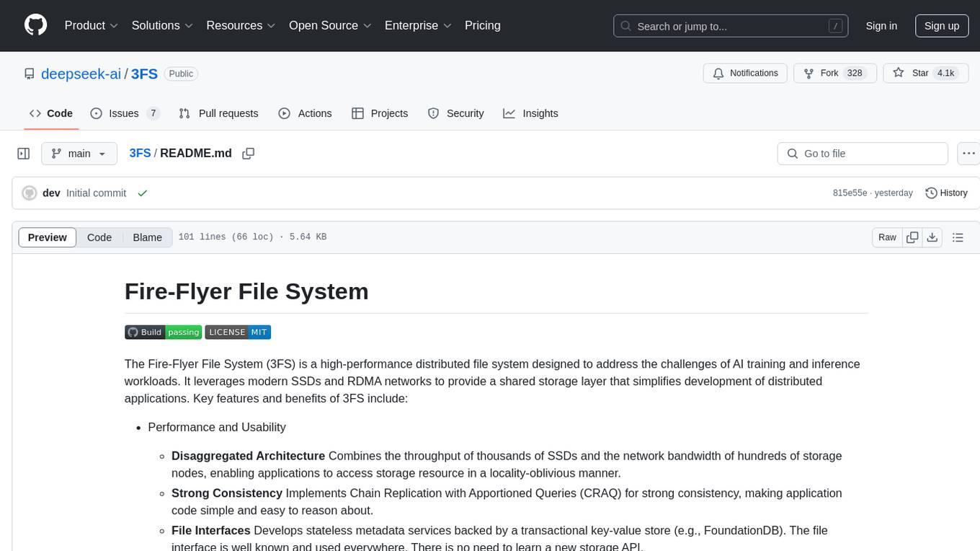The image size is (980, 551).
Task: Open the Initial commit message link
Action: pyautogui.click(x=96, y=193)
